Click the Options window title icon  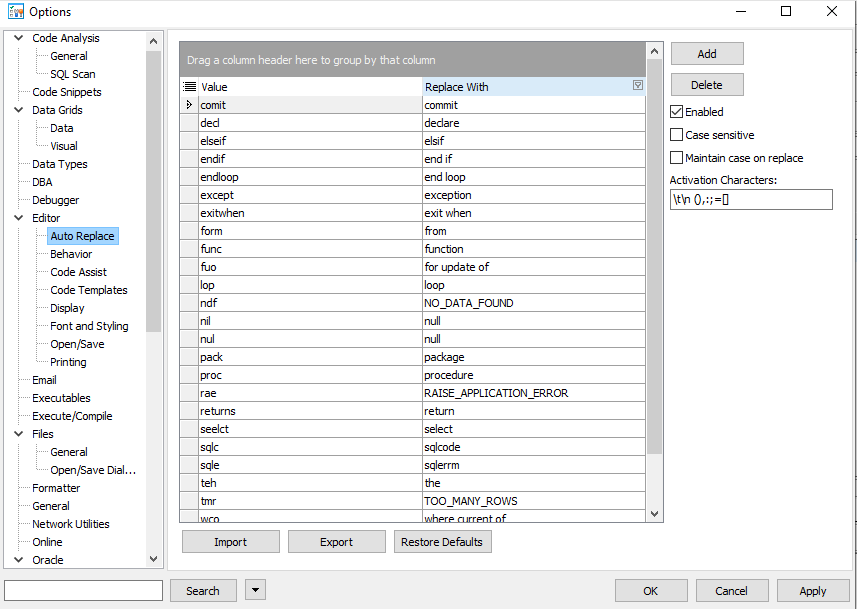coord(16,11)
